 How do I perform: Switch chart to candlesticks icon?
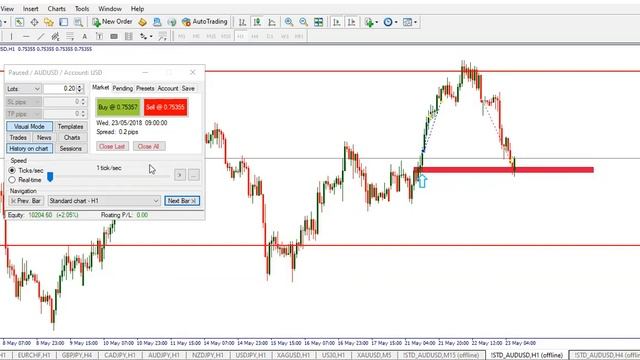[257, 22]
